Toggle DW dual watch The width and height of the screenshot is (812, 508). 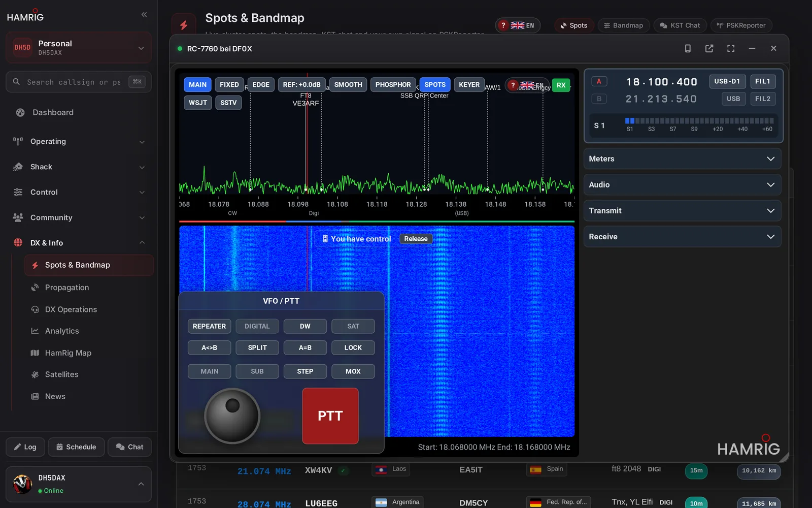pyautogui.click(x=305, y=326)
